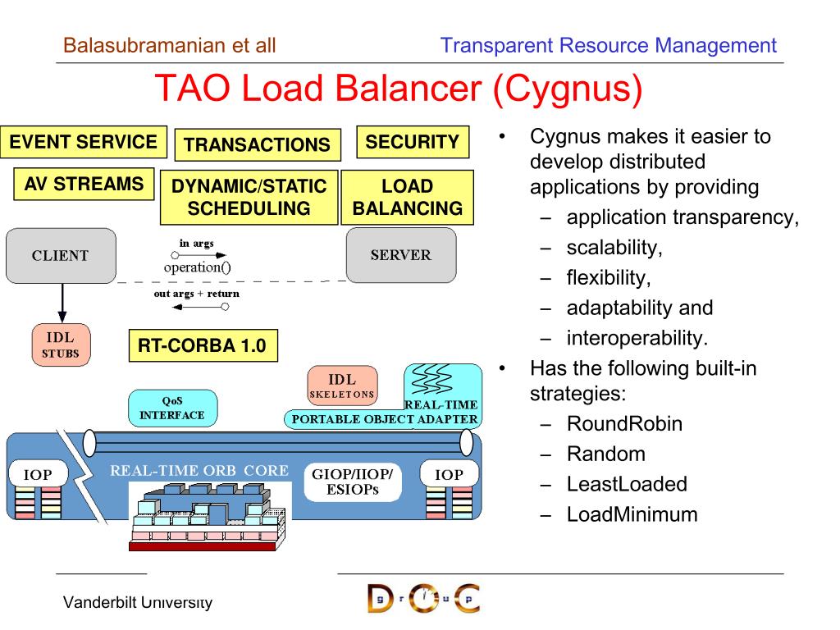Click the IDL SKELETONS box
The image size is (840, 630).
point(342,386)
